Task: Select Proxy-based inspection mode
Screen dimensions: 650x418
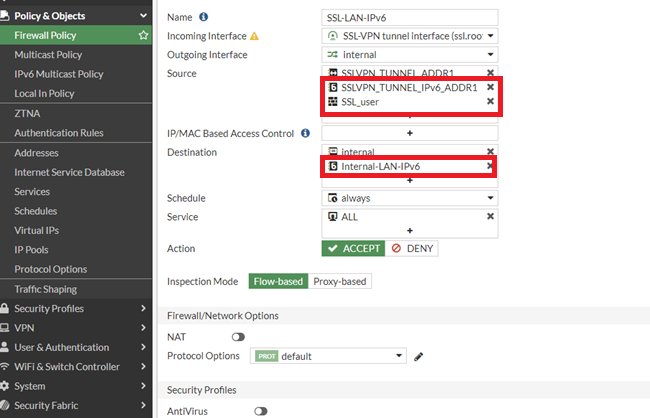Action: point(340,281)
